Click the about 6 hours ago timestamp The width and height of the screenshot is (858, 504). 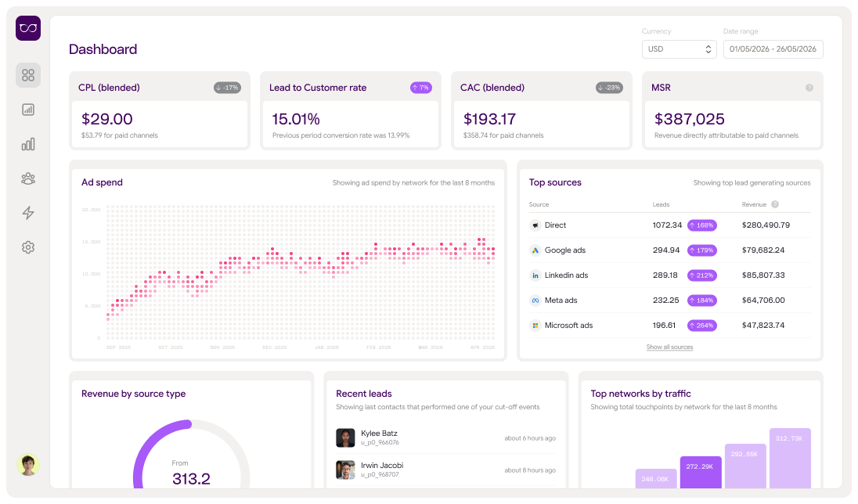coord(530,438)
